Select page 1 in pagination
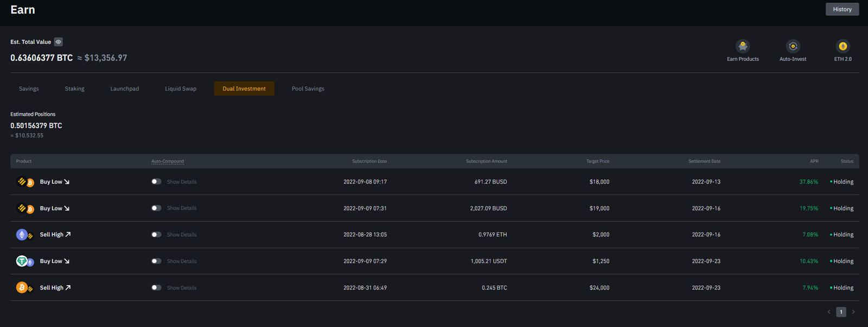868x327 pixels. pos(841,312)
